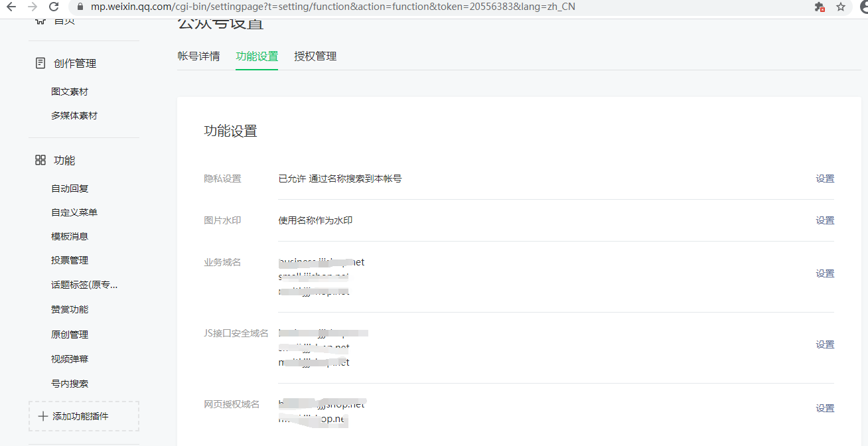Open 创作管理 section in sidebar
This screenshot has width=868, height=446.
click(75, 63)
